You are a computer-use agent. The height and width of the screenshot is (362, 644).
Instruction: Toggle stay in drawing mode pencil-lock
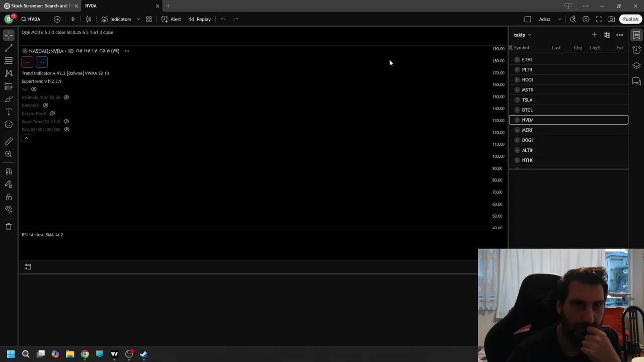[9, 184]
